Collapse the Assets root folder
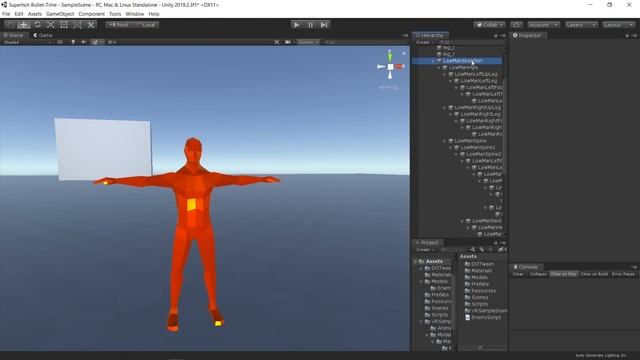Screen dimensions: 640x360 coord(416,261)
